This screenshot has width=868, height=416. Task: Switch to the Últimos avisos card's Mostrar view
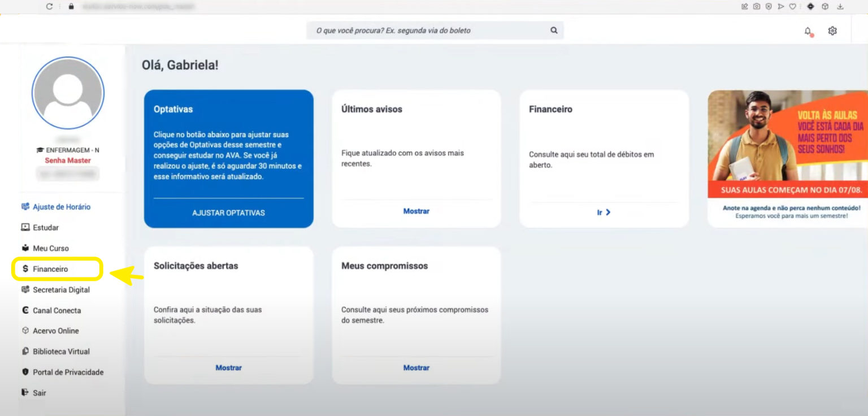(416, 210)
